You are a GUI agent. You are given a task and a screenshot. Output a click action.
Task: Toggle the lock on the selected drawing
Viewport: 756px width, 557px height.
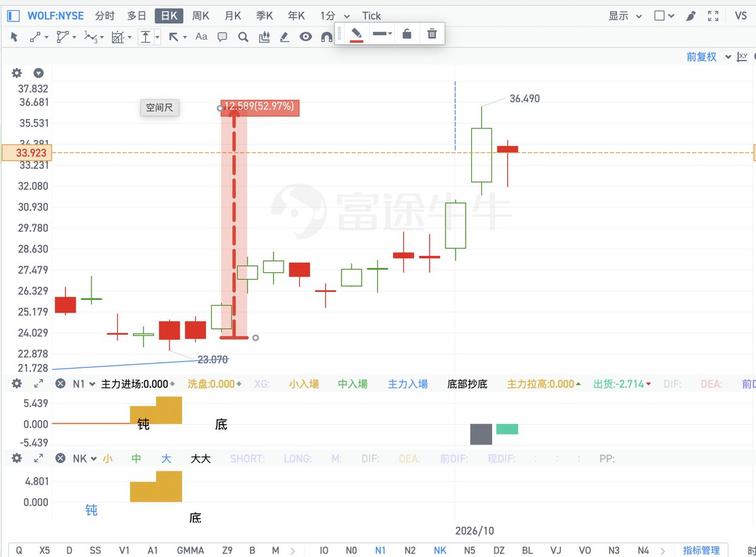pyautogui.click(x=407, y=34)
